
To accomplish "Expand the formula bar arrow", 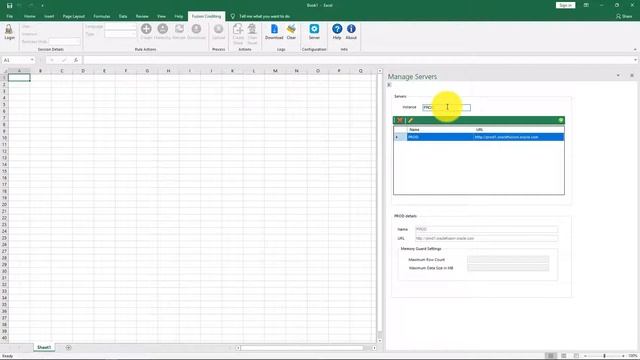I will click(636, 60).
